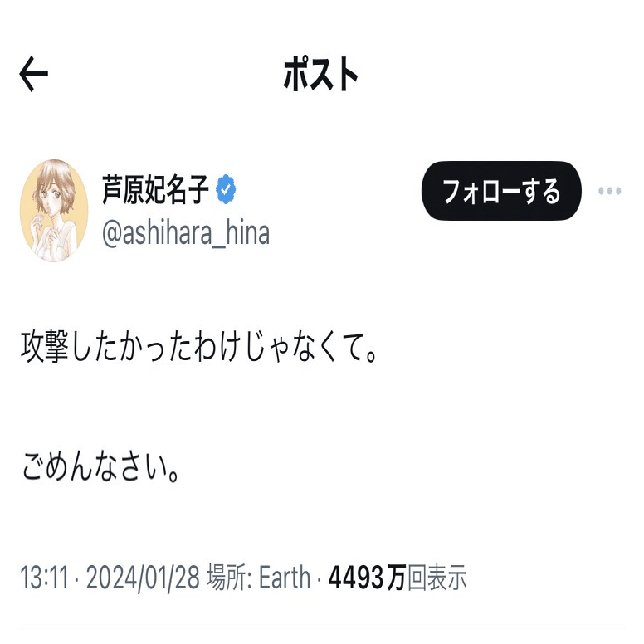This screenshot has height=644, width=644.
Task: Click the ごめんなさい。 post line
Action: click(x=100, y=466)
